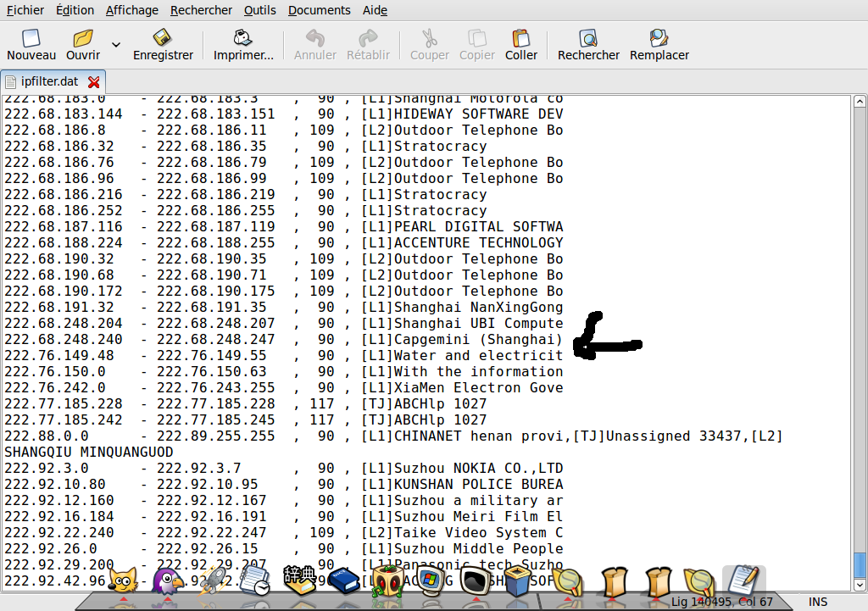Open Pidgin purple bird dock icon
This screenshot has height=611, width=868.
pos(167,581)
